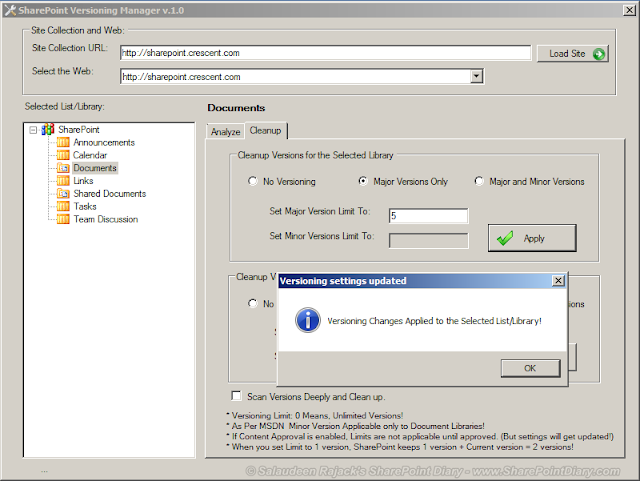Enable Scan Versions Deeply and Clean up
This screenshot has width=640, height=481.
[x=236, y=396]
